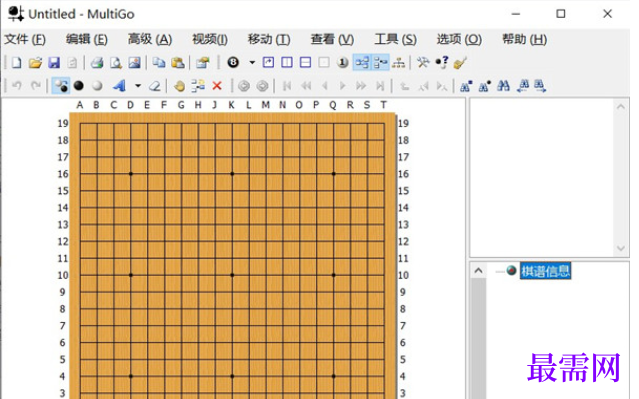The height and width of the screenshot is (399, 639).
Task: Toggle first highlighted tree view icon
Action: [361, 62]
